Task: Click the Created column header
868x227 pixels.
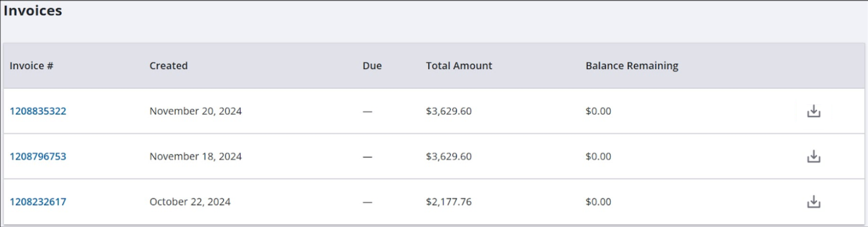Action: (168, 66)
